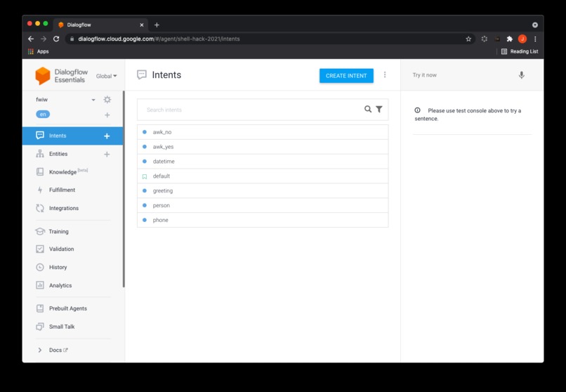The image size is (566, 392).
Task: Open Chrome profile avatar J
Action: pyautogui.click(x=522, y=39)
